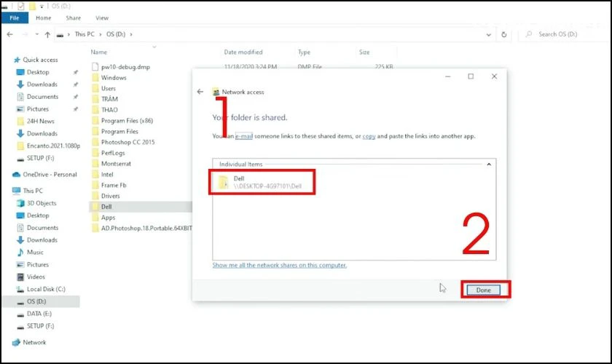Select the Montserrat folder

[111, 164]
